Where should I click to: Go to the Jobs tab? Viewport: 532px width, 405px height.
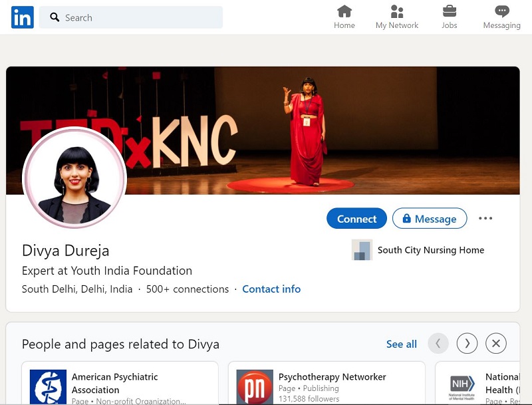(x=450, y=17)
